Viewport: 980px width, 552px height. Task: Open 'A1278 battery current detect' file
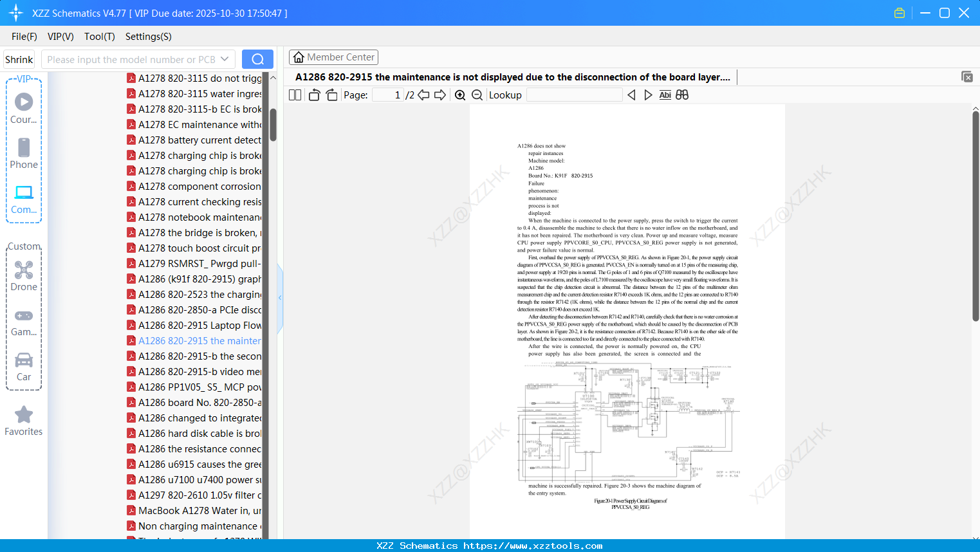coord(194,140)
